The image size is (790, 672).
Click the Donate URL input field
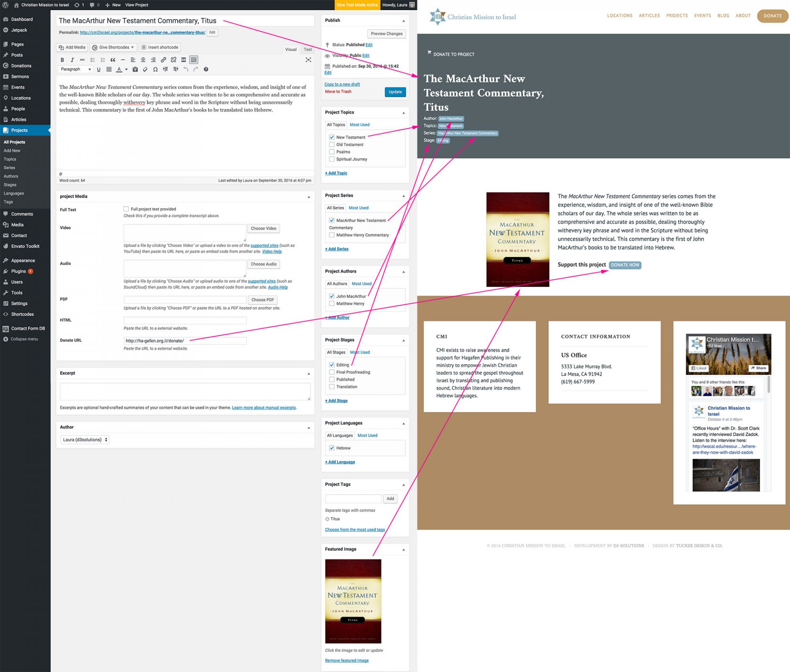point(185,341)
